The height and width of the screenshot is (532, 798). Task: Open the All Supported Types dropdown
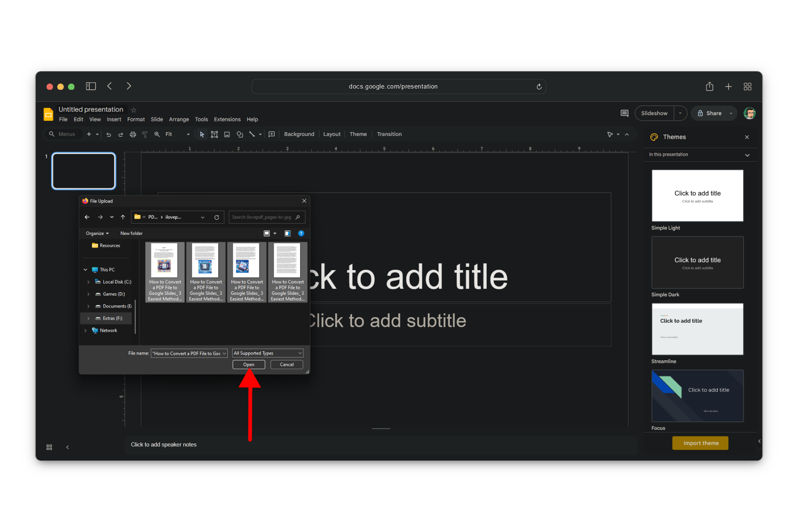268,353
